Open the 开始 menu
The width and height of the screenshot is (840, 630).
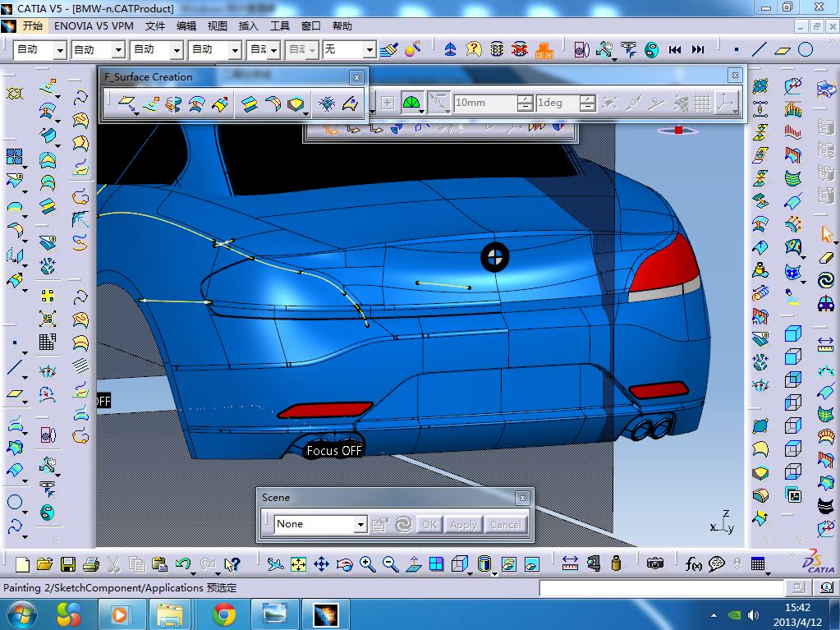tap(32, 25)
